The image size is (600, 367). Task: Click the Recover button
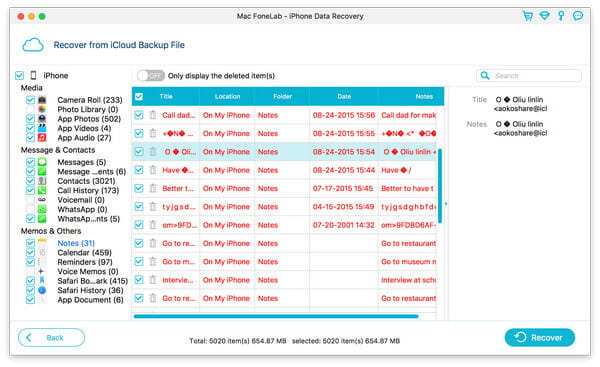[540, 338]
